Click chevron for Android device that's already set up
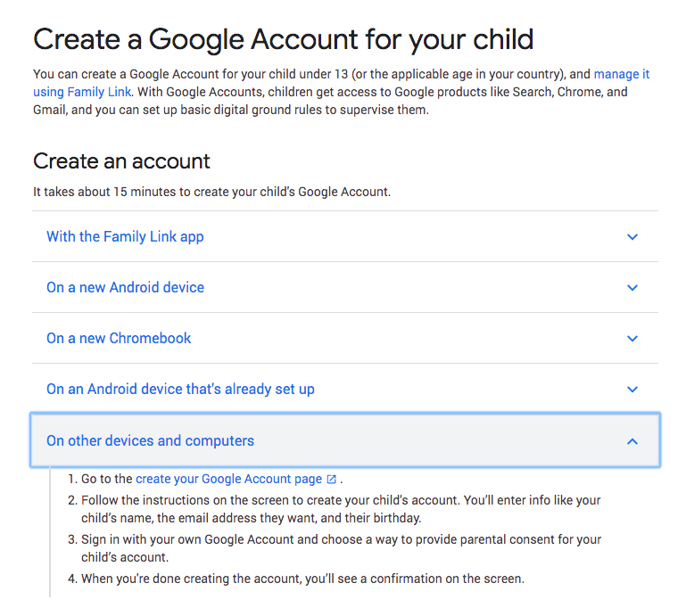Screen dimensions: 686x616 click(x=632, y=390)
